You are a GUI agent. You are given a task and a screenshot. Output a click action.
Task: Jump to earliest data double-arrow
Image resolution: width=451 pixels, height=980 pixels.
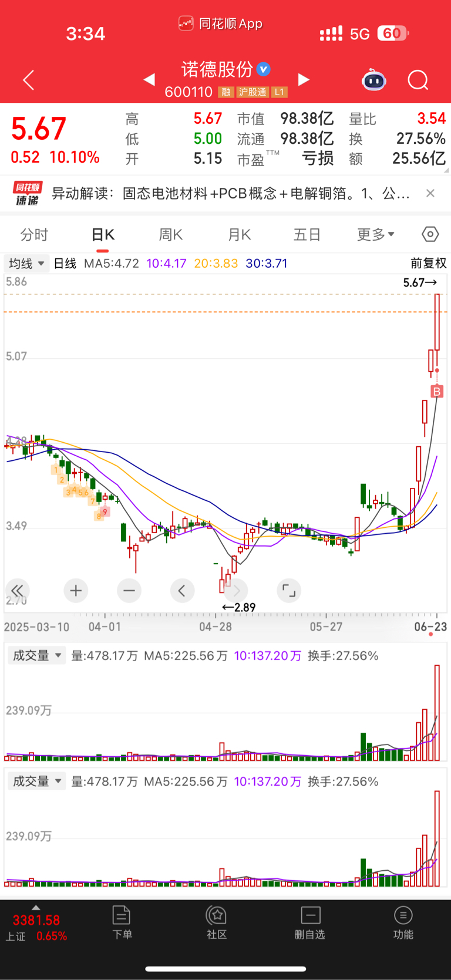[18, 591]
